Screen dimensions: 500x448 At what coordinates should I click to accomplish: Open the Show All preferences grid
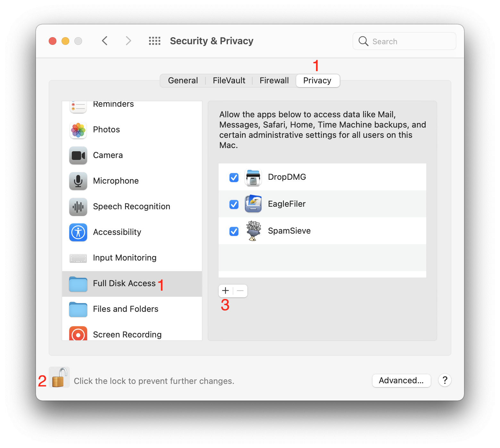click(154, 41)
